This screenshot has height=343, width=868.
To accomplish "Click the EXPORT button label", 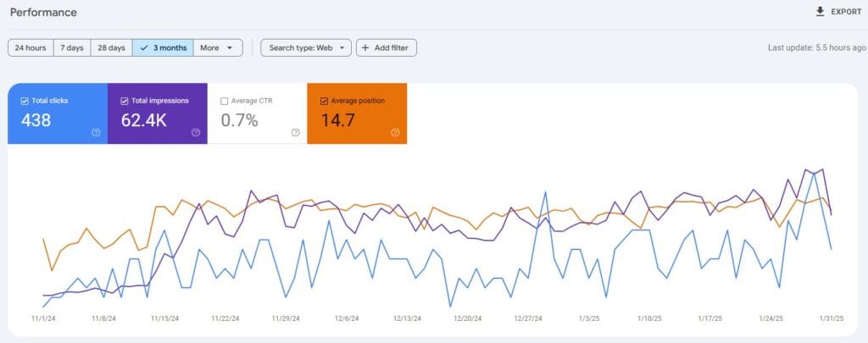I will click(x=846, y=12).
